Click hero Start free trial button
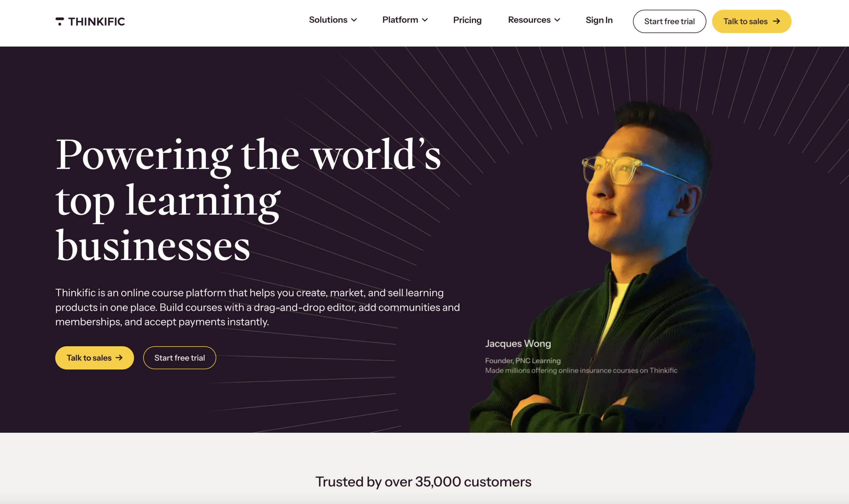The width and height of the screenshot is (849, 504). coord(179,358)
